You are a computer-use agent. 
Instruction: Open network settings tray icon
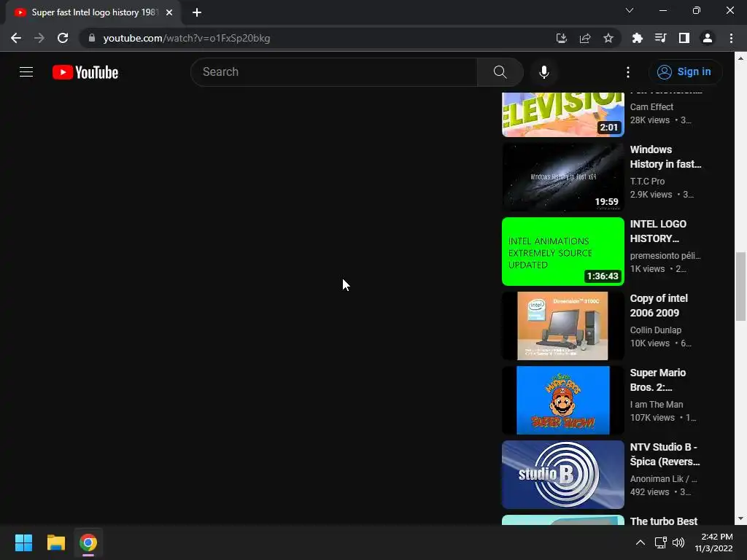(660, 542)
